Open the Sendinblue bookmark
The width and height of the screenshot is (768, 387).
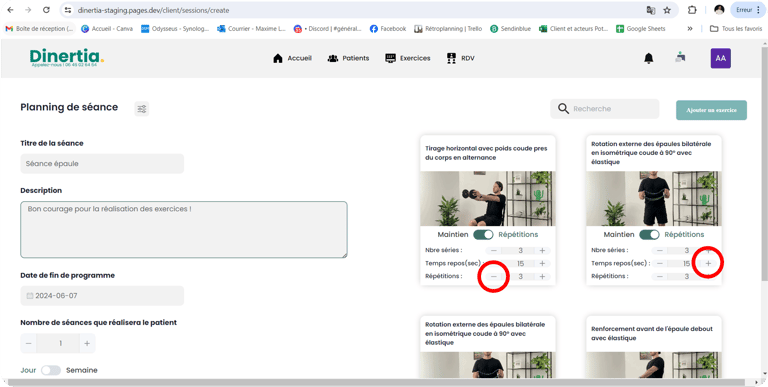(x=510, y=29)
